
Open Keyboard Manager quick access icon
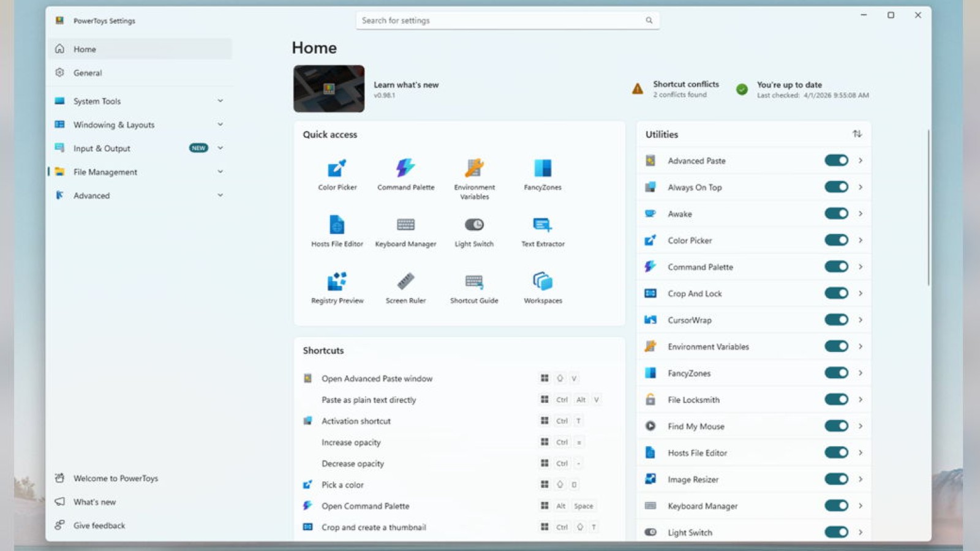coord(405,231)
